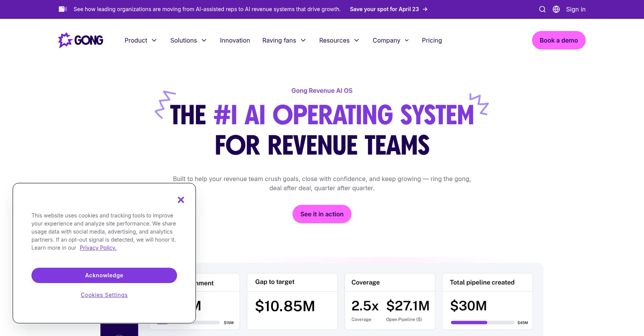Click the video camera icon in announcement bar
Viewport: 644px width, 336px height.
click(63, 9)
